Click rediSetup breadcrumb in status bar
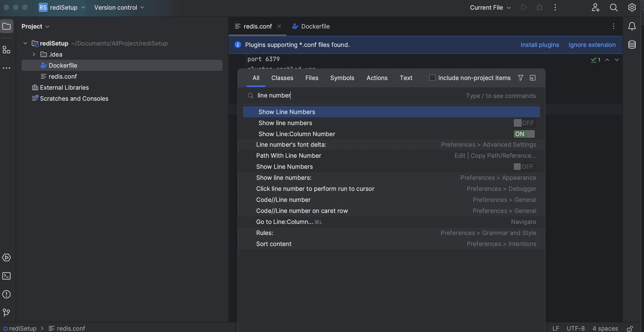 [20, 329]
